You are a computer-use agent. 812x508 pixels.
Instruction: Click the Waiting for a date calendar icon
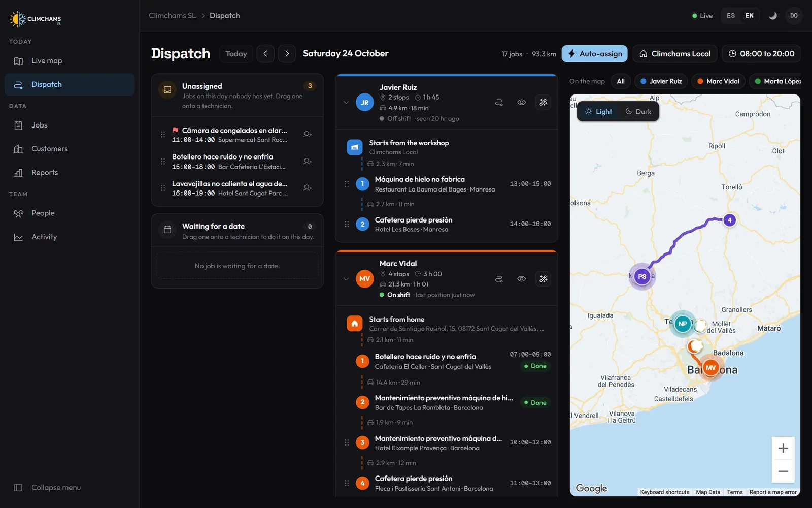pos(167,230)
